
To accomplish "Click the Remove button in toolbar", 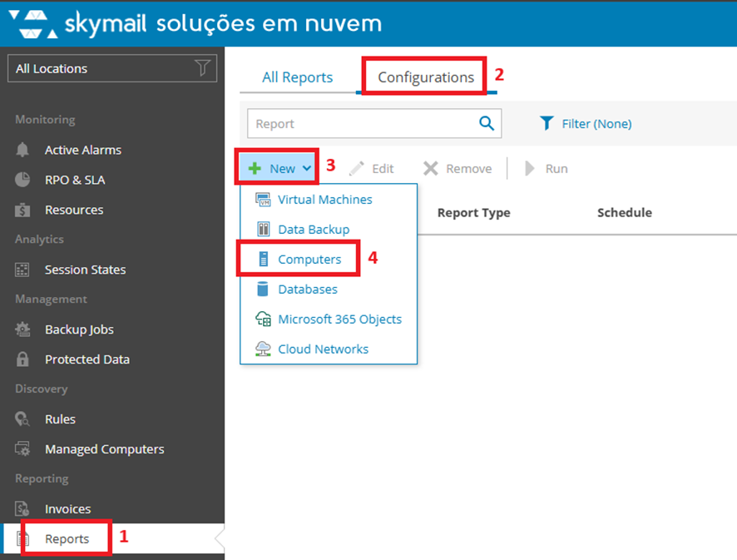I will (x=458, y=169).
